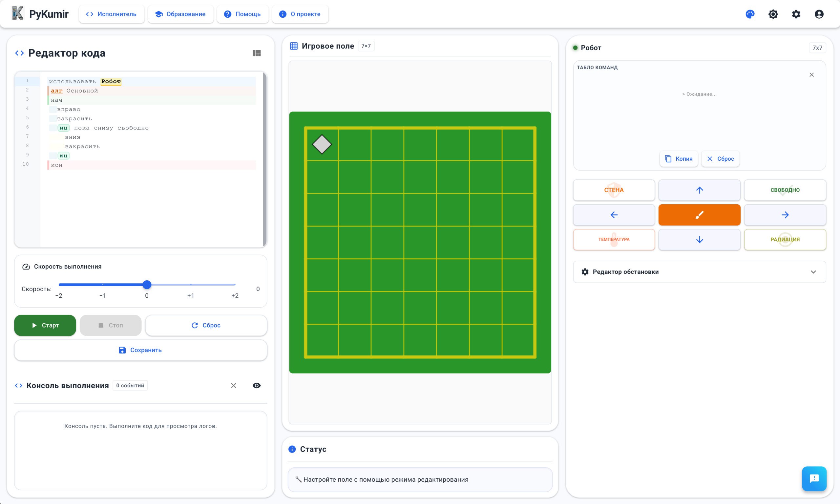Toggle console visibility eye icon

click(x=257, y=386)
